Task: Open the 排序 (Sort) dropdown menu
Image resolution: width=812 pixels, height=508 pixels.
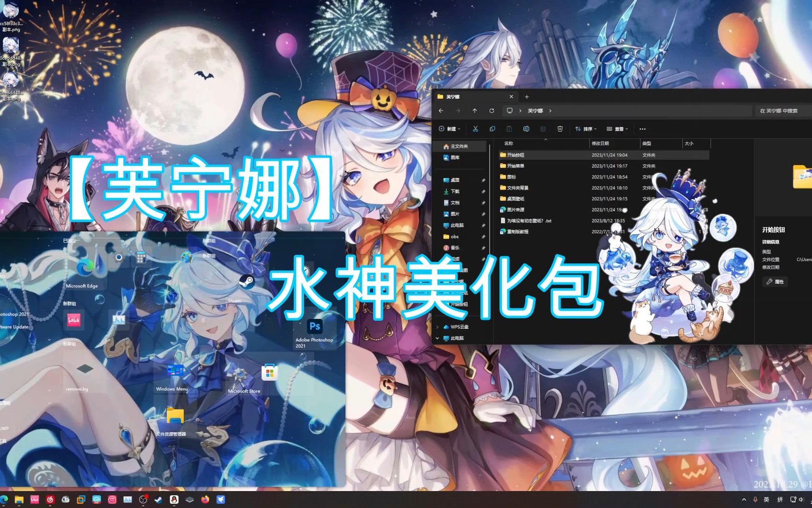Action: click(x=586, y=129)
